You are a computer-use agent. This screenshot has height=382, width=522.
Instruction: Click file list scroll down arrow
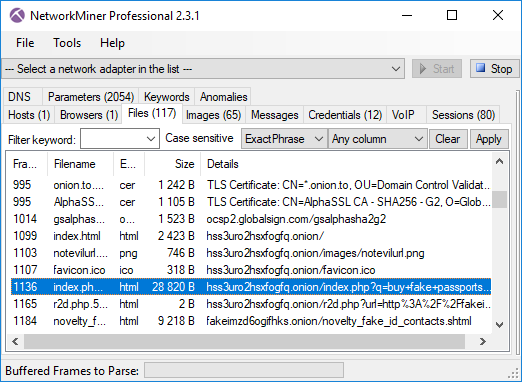click(499, 324)
